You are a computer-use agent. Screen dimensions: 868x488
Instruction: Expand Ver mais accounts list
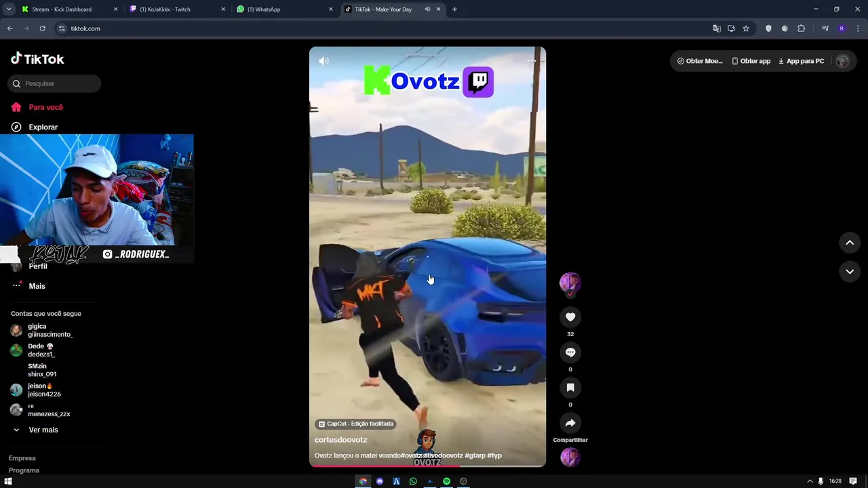click(36, 430)
